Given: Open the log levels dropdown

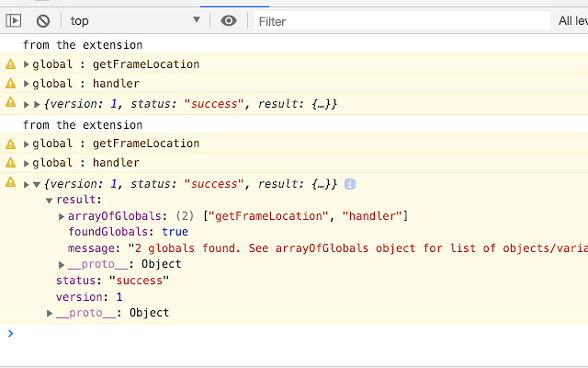Looking at the screenshot, I should coord(571,20).
